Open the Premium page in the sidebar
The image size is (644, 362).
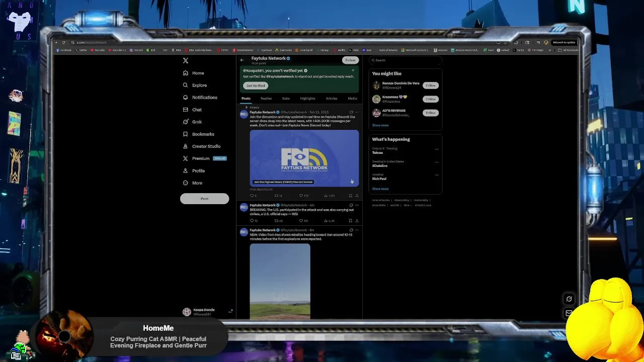coord(204,158)
